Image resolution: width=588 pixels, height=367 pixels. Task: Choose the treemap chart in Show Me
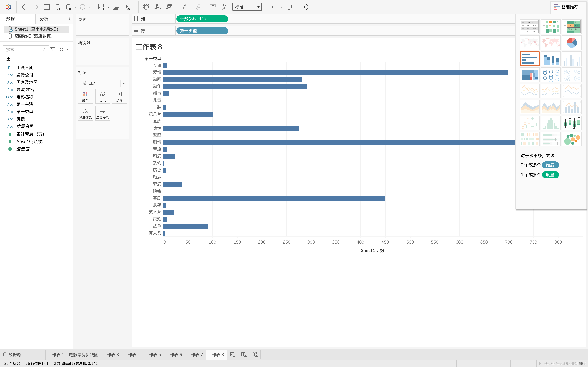(530, 75)
